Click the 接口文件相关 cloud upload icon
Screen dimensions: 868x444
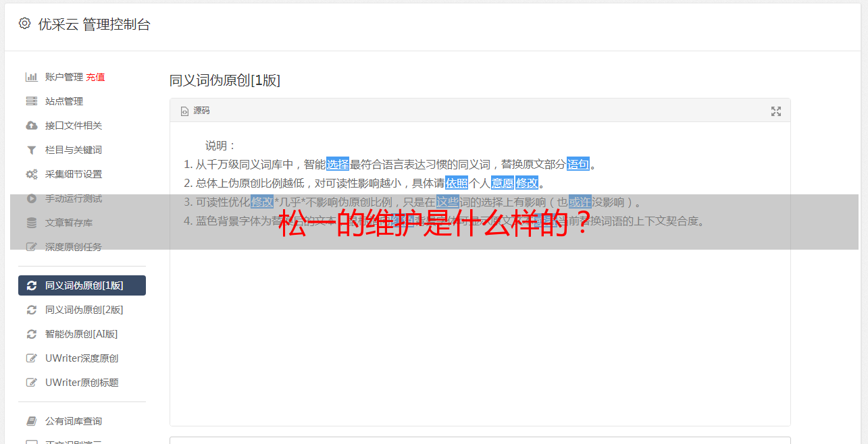click(x=31, y=126)
